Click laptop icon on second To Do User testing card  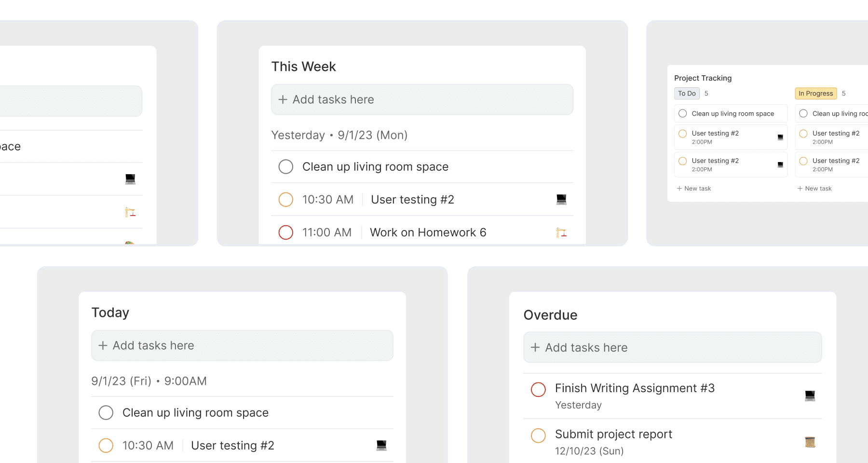tap(780, 164)
